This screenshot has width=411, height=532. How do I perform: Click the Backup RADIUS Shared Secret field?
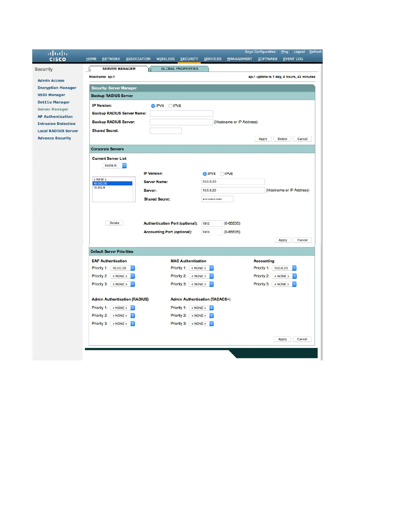166,131
